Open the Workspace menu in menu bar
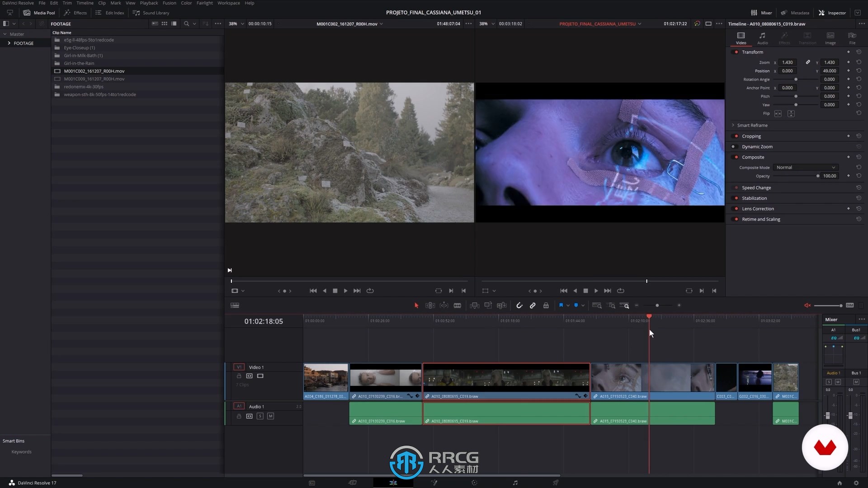Viewport: 868px width, 488px height. 228,3
